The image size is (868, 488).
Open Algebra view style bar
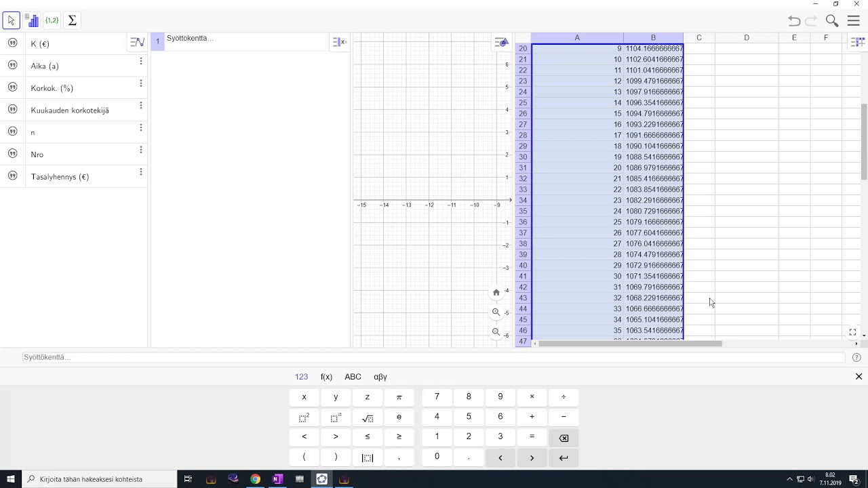click(x=137, y=42)
